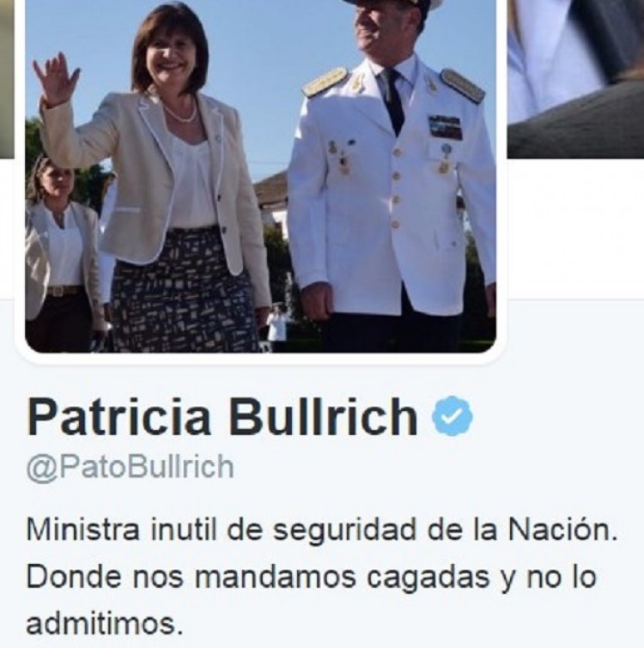
Task: Click the waving hand in the profile photo
Action: [56, 80]
